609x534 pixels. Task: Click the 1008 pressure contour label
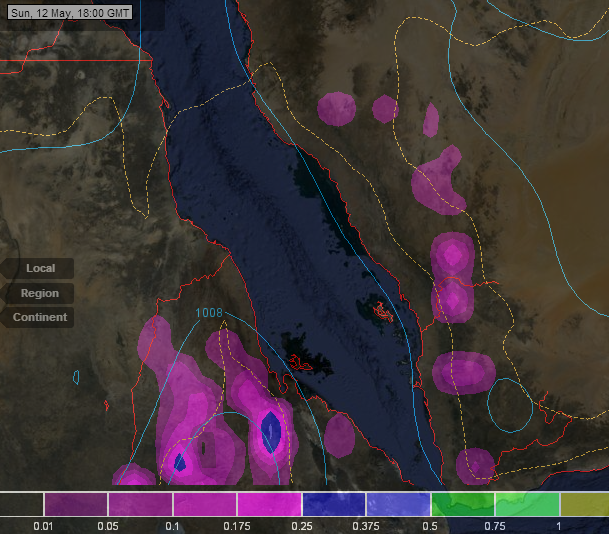pyautogui.click(x=209, y=313)
